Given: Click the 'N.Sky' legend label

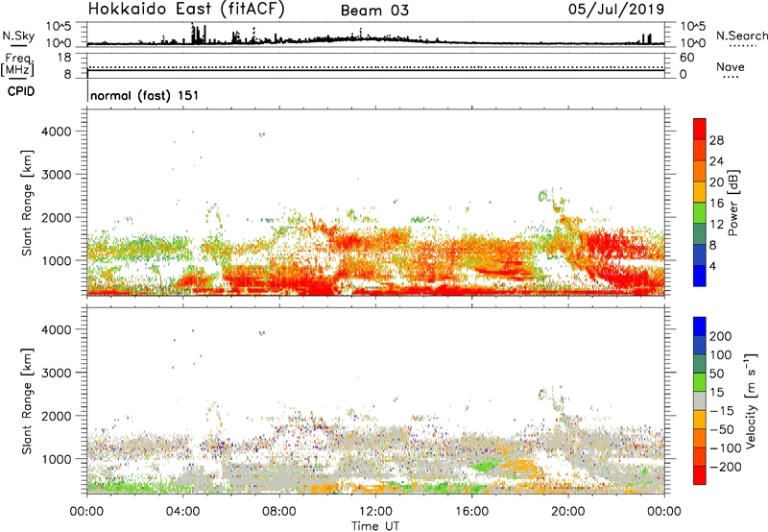Looking at the screenshot, I should tap(18, 36).
